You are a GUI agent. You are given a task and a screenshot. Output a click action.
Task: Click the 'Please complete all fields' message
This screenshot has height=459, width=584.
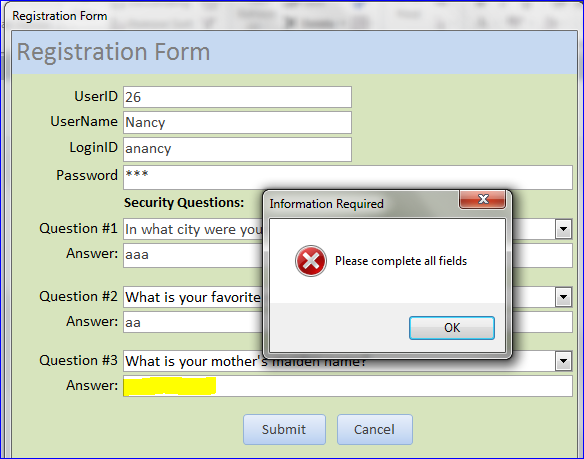pos(401,261)
